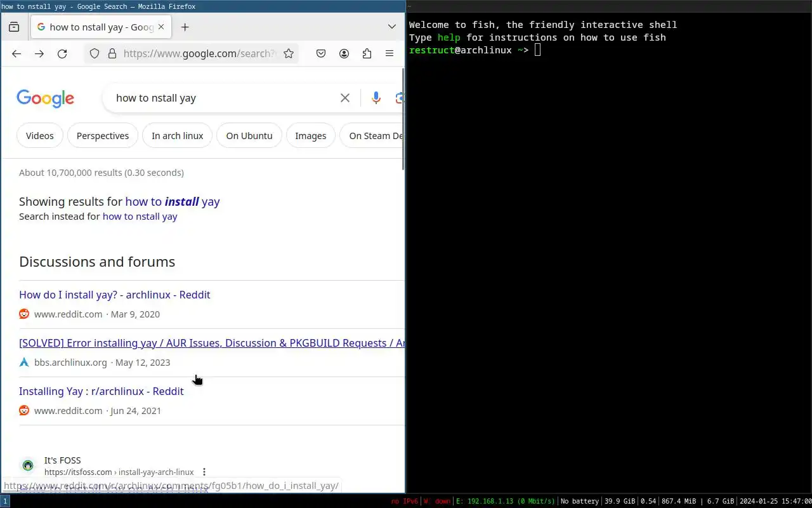The width and height of the screenshot is (812, 508).
Task: Open It's FOSS result options three dots
Action: pyautogui.click(x=204, y=472)
